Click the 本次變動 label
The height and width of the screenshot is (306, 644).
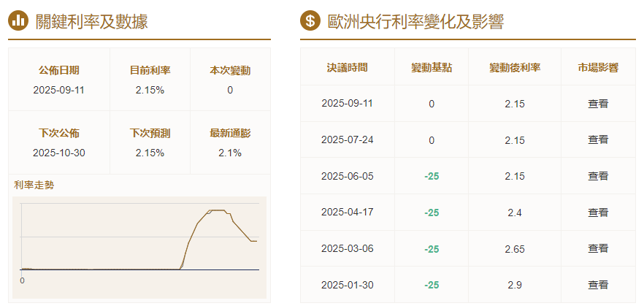tap(230, 71)
